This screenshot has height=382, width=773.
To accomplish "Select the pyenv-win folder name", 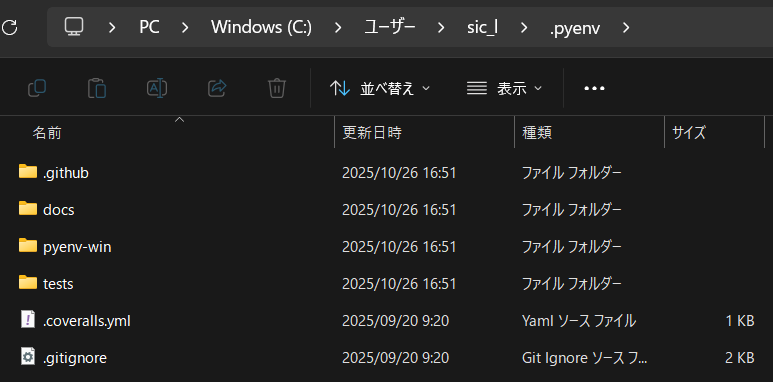I will [77, 247].
